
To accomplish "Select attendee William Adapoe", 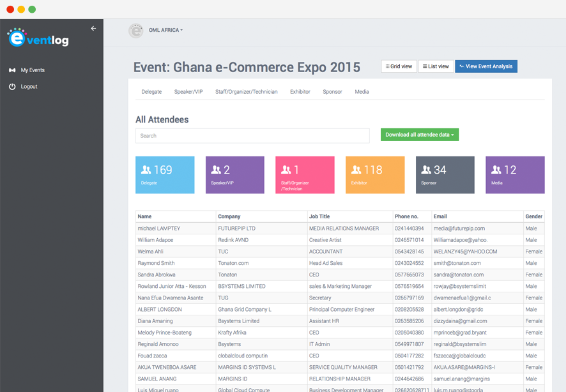I will (x=155, y=240).
